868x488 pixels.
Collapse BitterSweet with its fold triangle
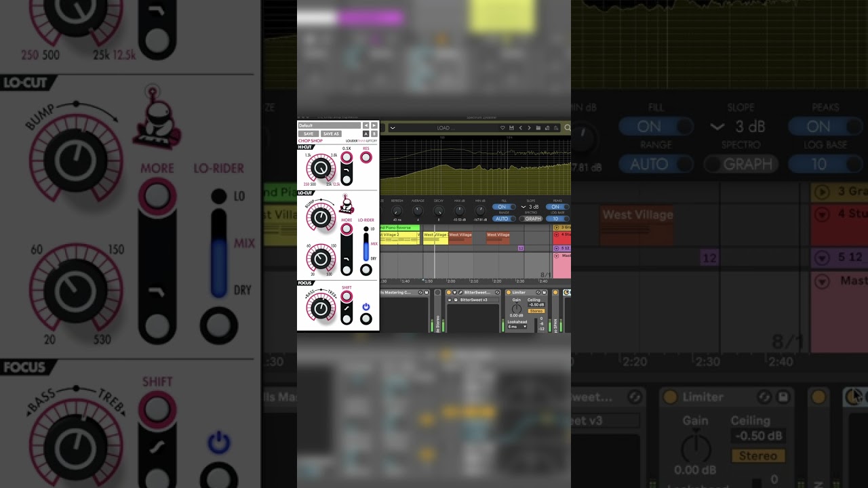pos(454,292)
